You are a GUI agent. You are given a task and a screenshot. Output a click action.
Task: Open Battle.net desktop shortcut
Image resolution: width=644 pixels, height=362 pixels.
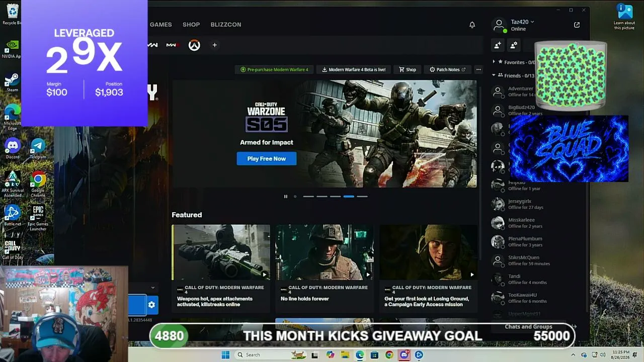point(12,215)
